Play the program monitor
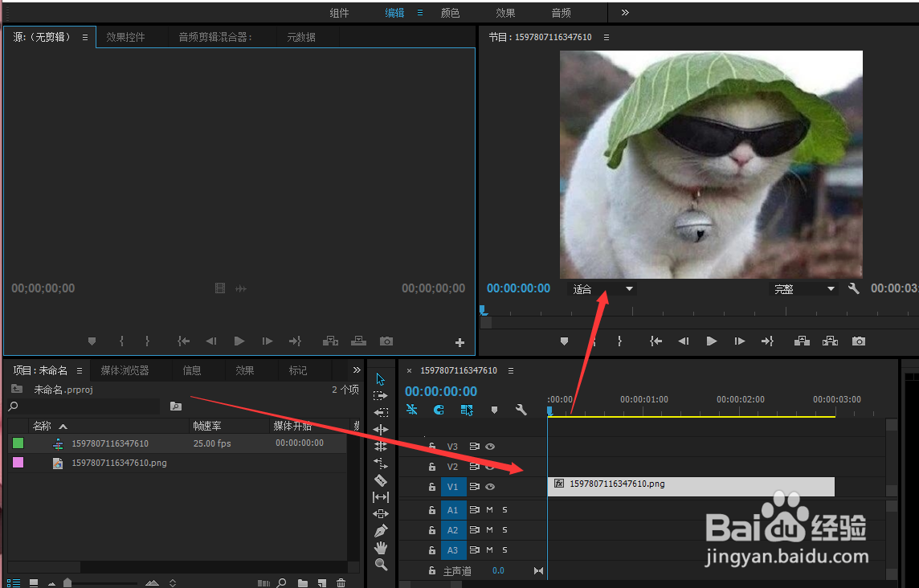Viewport: 919px width, 588px height. (x=712, y=341)
